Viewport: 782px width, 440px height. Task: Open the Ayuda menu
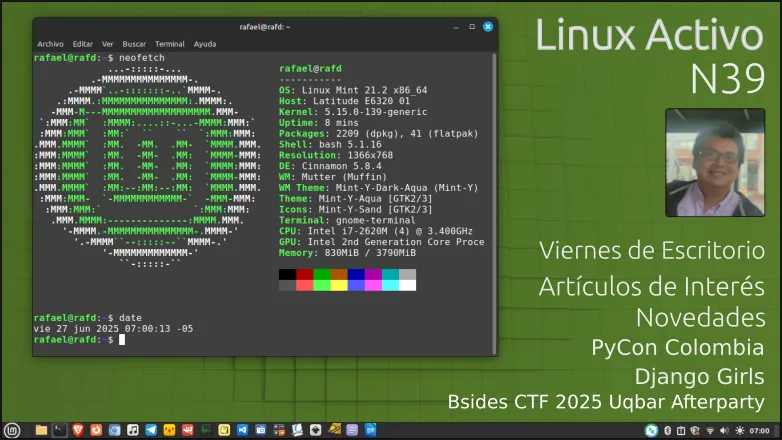[205, 44]
